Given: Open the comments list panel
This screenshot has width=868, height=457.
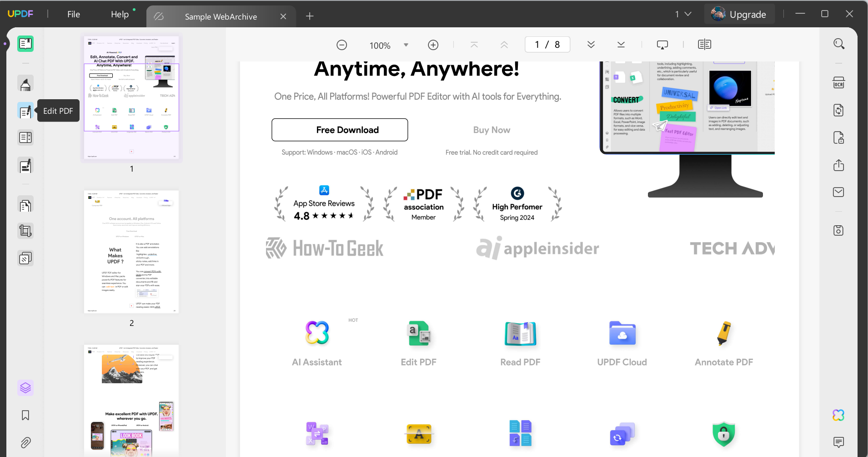Looking at the screenshot, I should (839, 442).
